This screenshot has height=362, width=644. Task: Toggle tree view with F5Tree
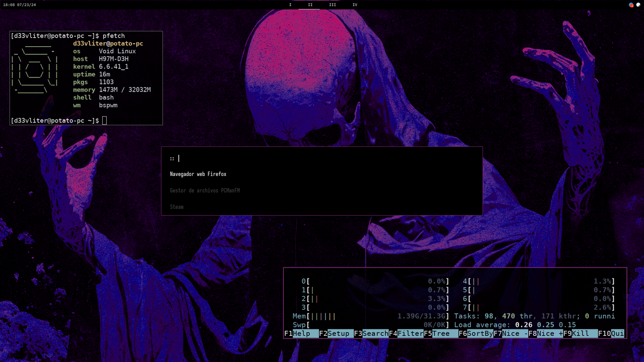[437, 333]
